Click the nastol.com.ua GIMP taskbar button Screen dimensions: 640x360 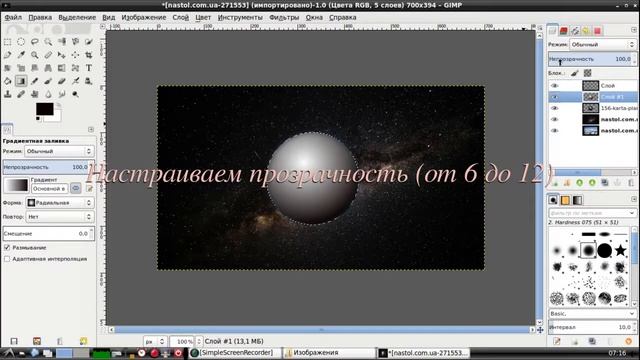(424, 353)
